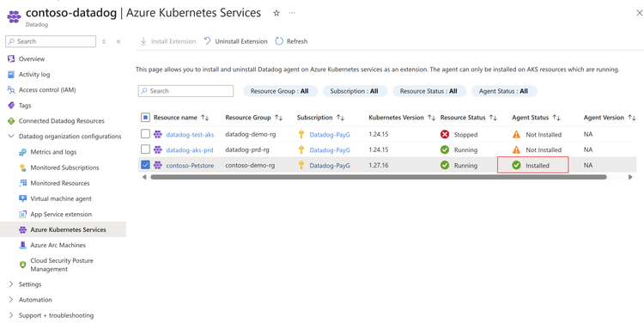The image size is (644, 323).
Task: Click the Tags icon in sidebar
Action: 11,105
